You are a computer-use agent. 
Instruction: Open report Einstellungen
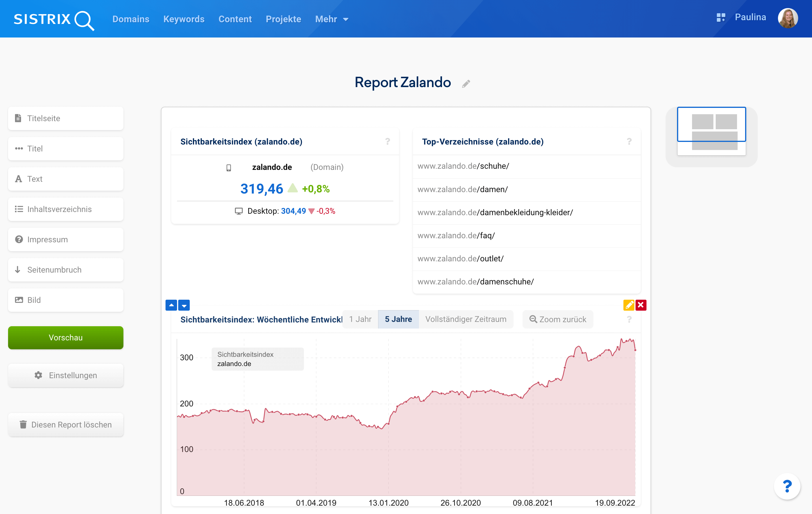coord(66,375)
